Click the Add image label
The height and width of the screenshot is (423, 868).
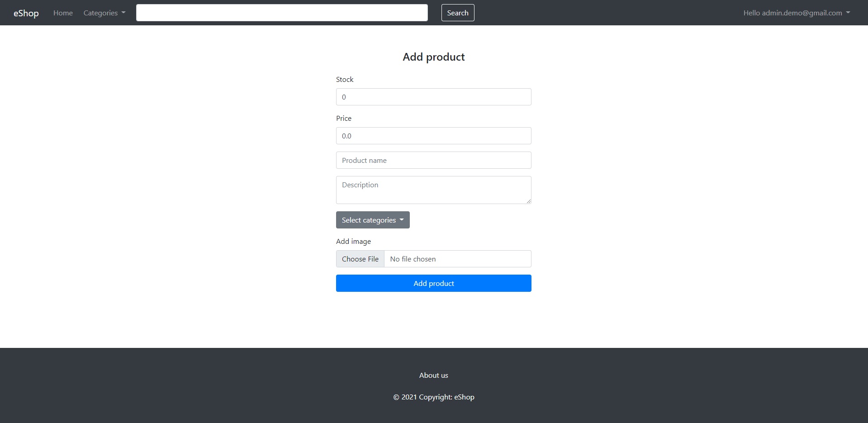[x=353, y=241]
